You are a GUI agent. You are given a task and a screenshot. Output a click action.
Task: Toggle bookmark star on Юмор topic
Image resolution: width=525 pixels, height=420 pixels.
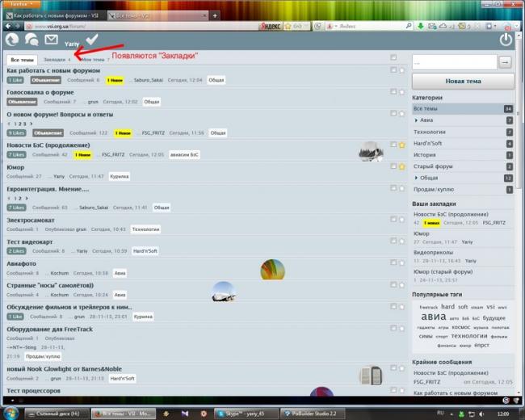click(401, 166)
